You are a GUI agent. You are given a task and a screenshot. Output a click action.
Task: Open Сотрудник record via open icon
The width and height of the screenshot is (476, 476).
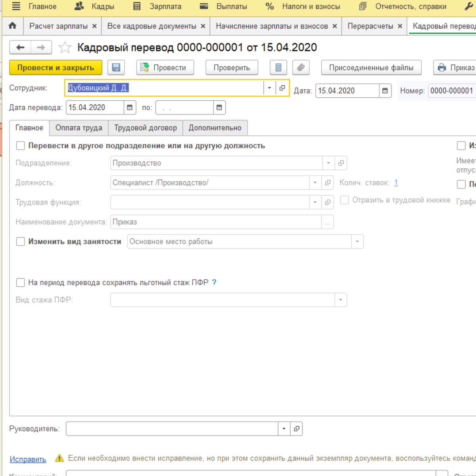tap(282, 88)
